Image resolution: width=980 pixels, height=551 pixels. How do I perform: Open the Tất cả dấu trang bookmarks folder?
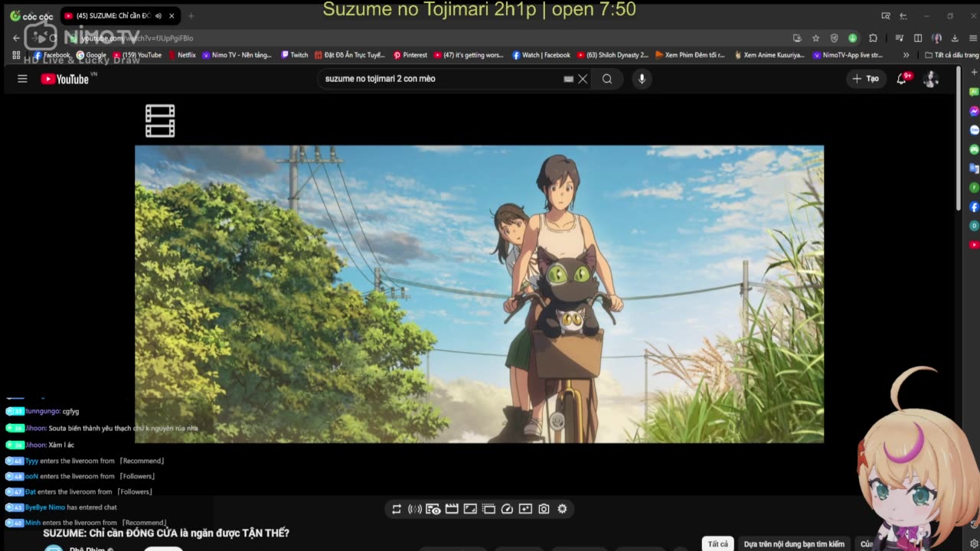pyautogui.click(x=952, y=55)
